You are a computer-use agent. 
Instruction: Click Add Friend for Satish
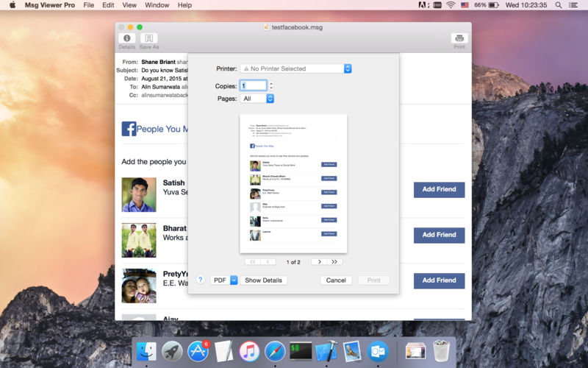439,190
